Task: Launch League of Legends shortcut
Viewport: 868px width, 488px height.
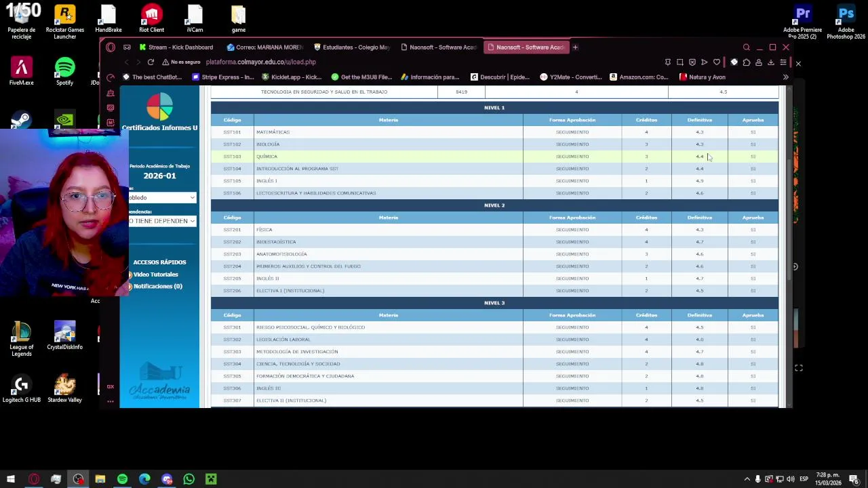Action: pos(21,339)
